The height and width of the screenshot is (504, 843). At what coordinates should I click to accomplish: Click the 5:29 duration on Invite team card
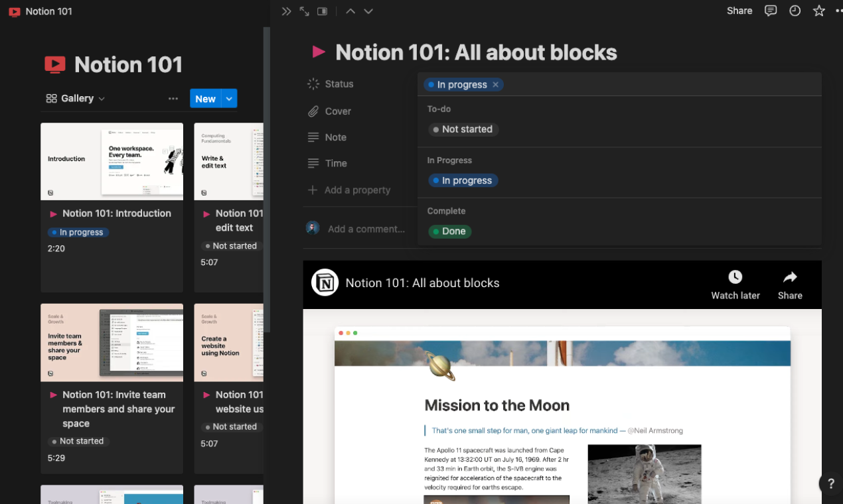[x=56, y=458]
